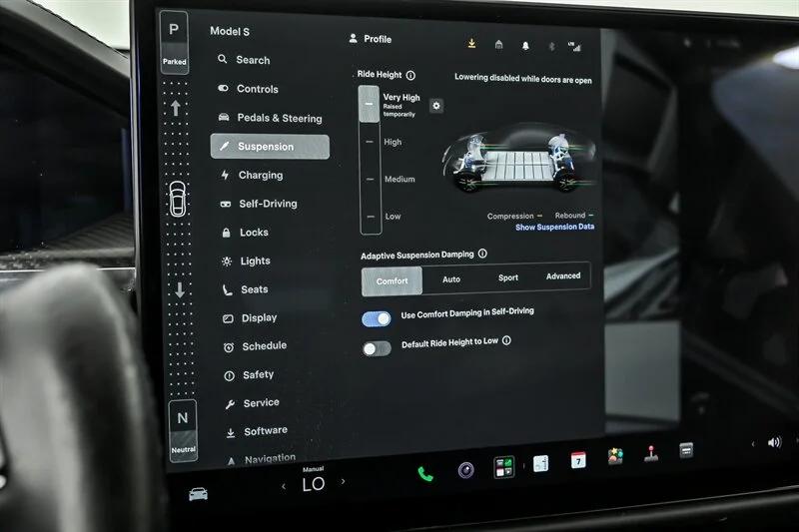Open the app launcher grid icon
799x532 pixels.
(504, 467)
